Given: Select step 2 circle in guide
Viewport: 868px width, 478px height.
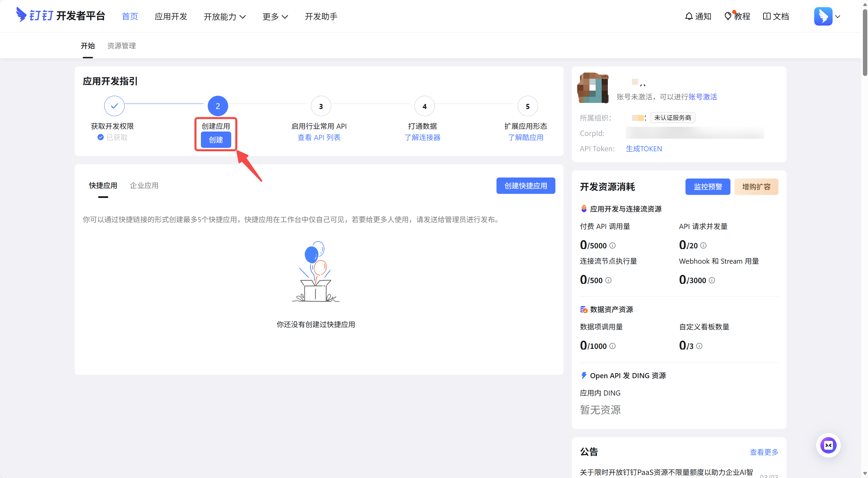Looking at the screenshot, I should [218, 106].
